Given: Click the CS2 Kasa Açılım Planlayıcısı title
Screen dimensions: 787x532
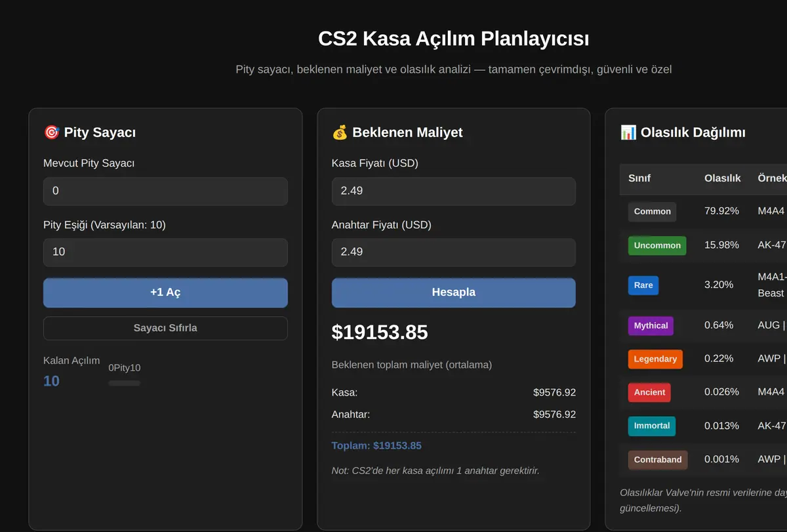Looking at the screenshot, I should (454, 39).
